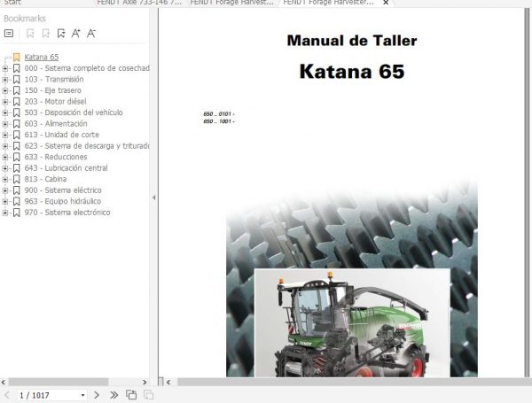
Task: Collapse the bookmarks panel with splitter arrow
Action: (x=153, y=198)
